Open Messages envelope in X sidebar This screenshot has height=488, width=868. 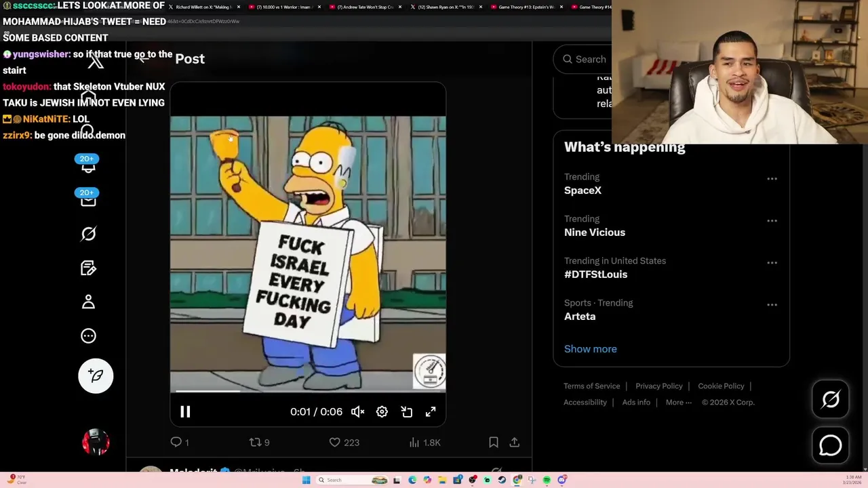pyautogui.click(x=88, y=200)
